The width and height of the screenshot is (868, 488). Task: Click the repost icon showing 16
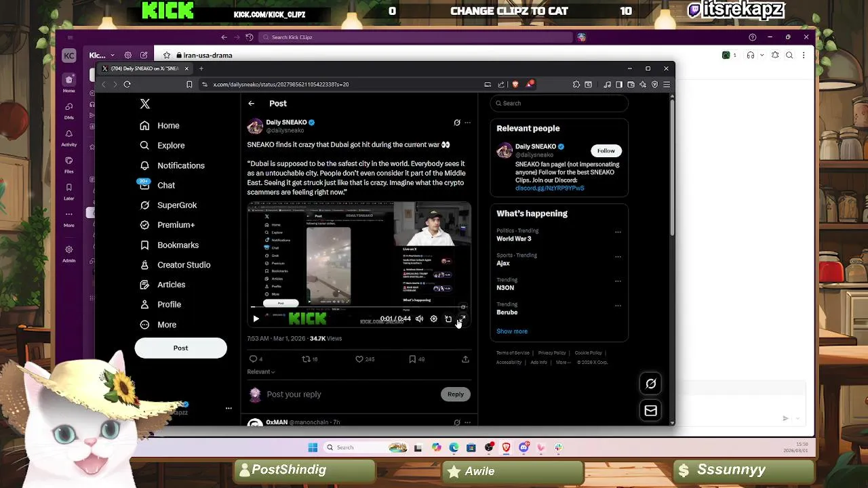pyautogui.click(x=309, y=359)
